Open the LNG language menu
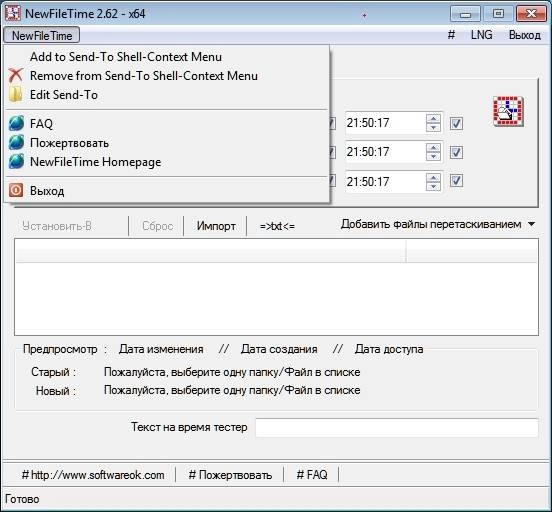552x512 pixels. click(482, 35)
